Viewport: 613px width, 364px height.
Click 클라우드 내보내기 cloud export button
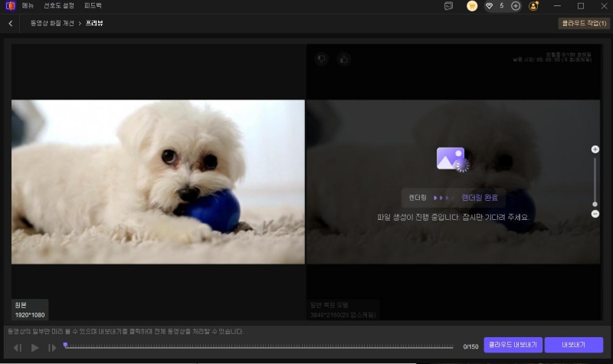tap(513, 345)
